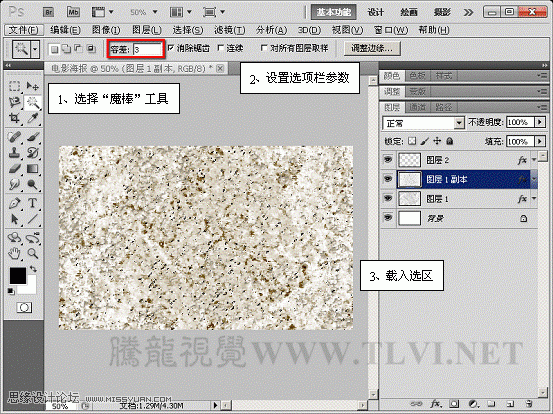553x414 pixels.
Task: Click the 调整边缘 button
Action: [372, 48]
